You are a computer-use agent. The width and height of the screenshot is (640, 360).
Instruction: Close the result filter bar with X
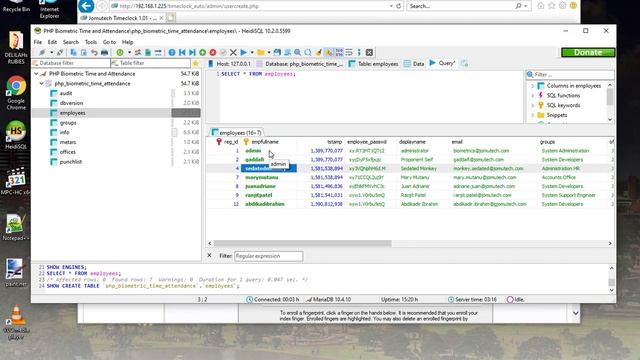[209, 256]
